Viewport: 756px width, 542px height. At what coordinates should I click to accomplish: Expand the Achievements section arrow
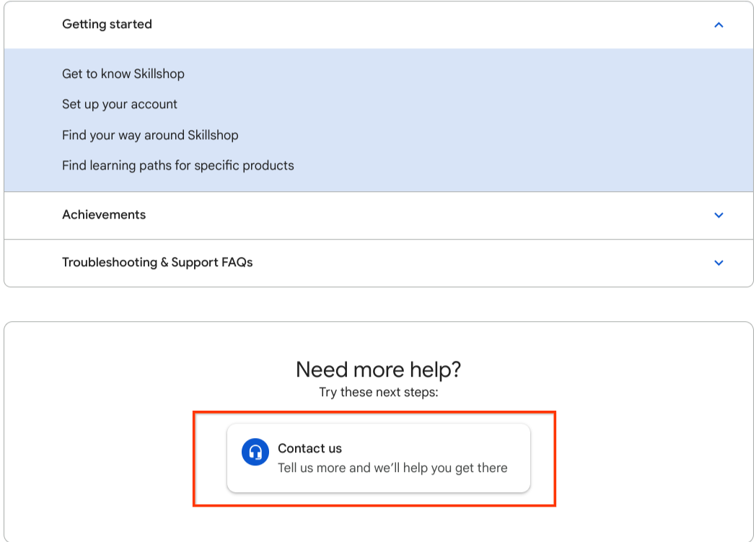(718, 215)
